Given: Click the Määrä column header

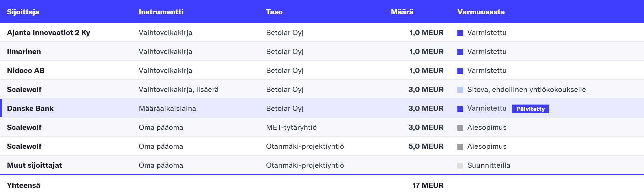Looking at the screenshot, I should 402,12.
